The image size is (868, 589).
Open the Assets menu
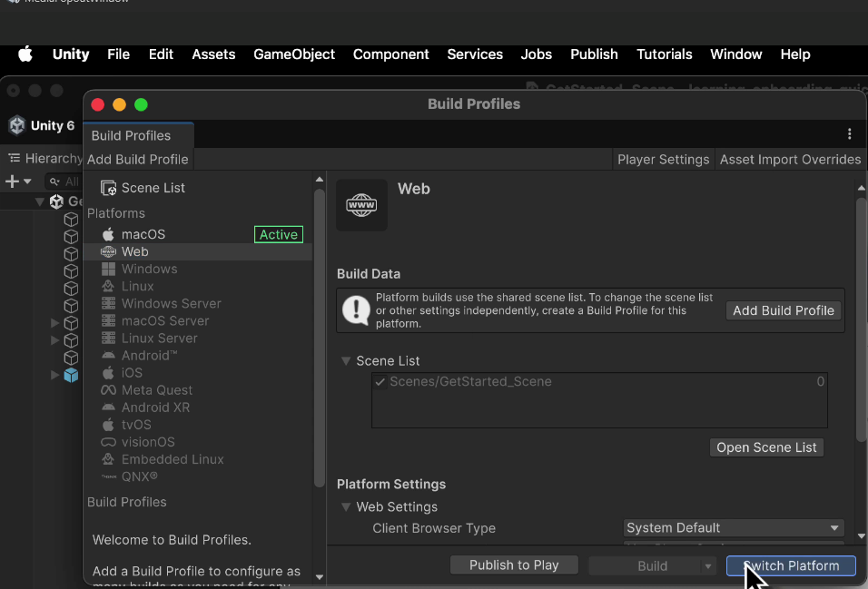(x=213, y=54)
